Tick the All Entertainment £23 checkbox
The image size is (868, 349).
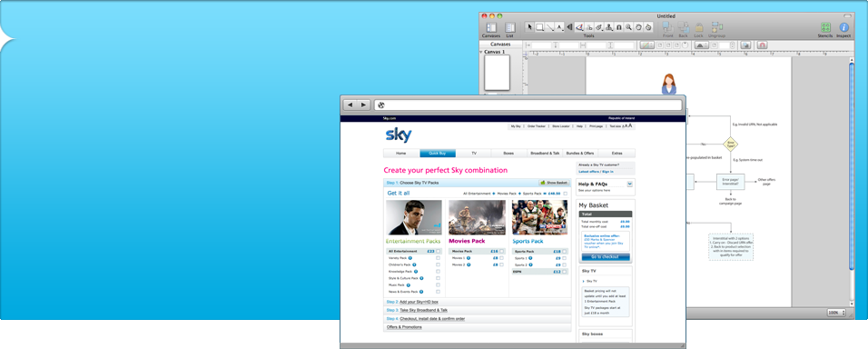click(x=438, y=251)
